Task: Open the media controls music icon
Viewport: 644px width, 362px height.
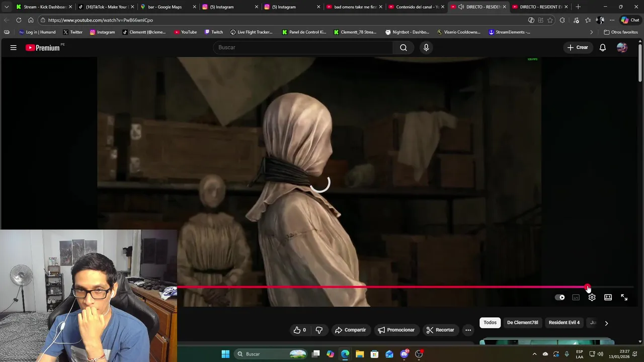Action: (576, 20)
